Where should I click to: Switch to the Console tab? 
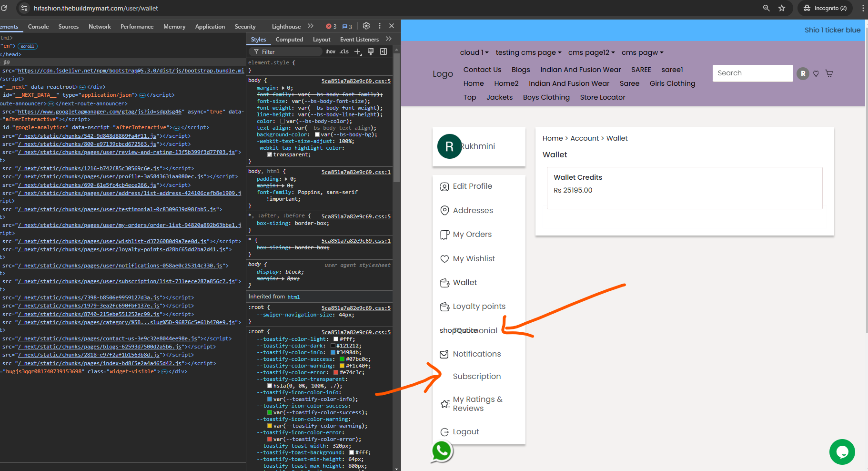pyautogui.click(x=38, y=27)
